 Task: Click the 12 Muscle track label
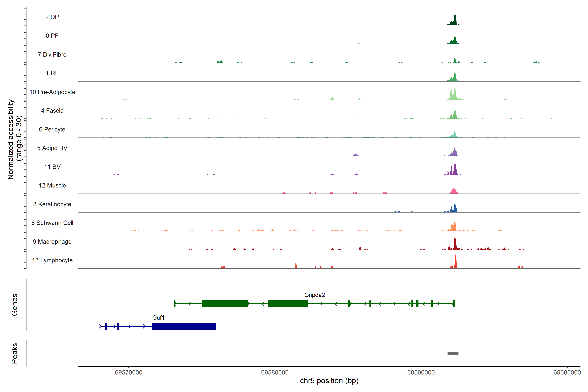pyautogui.click(x=52, y=186)
